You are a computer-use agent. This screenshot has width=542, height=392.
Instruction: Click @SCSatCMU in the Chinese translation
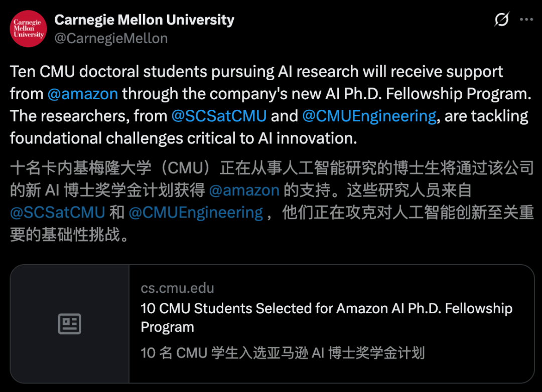[57, 213]
